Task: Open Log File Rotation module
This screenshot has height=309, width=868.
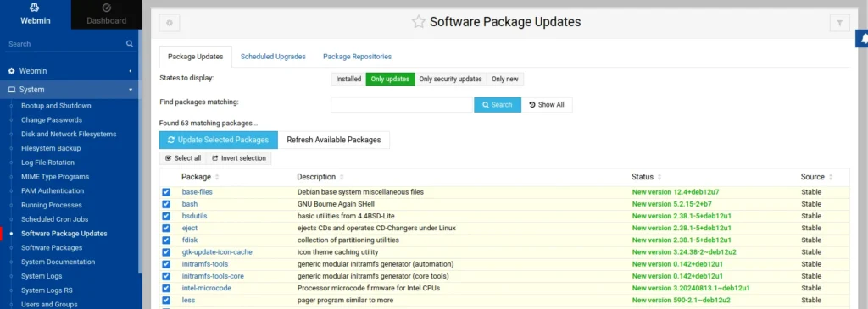Action: (x=47, y=163)
